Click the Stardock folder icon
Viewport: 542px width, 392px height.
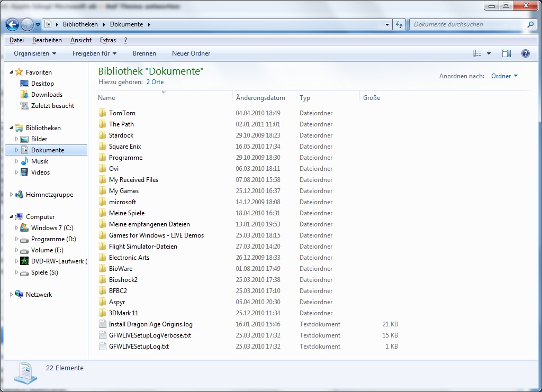pos(102,135)
